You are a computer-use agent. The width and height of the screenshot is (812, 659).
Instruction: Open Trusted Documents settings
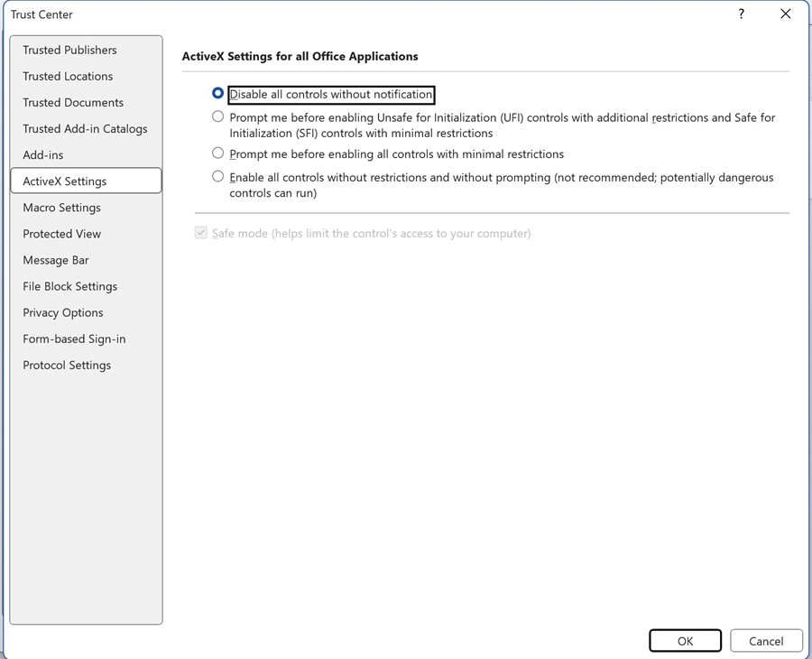73,102
